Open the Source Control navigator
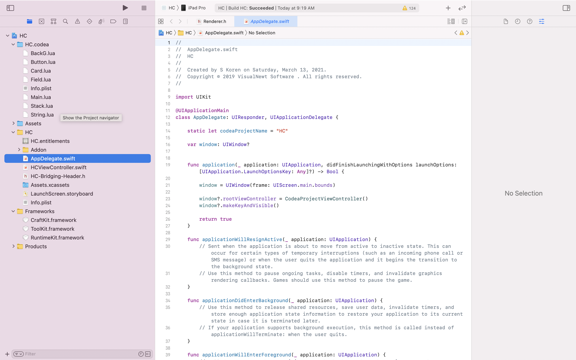Screen dimensions: 576x360 42,21
